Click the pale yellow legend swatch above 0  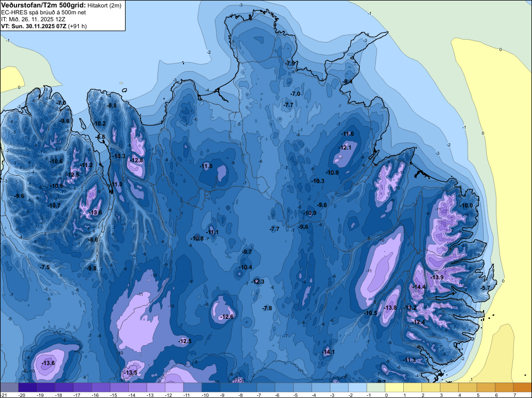pos(394,387)
